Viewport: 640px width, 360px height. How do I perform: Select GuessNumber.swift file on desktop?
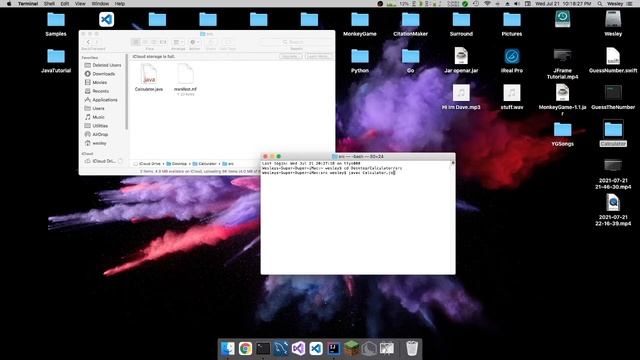point(613,61)
